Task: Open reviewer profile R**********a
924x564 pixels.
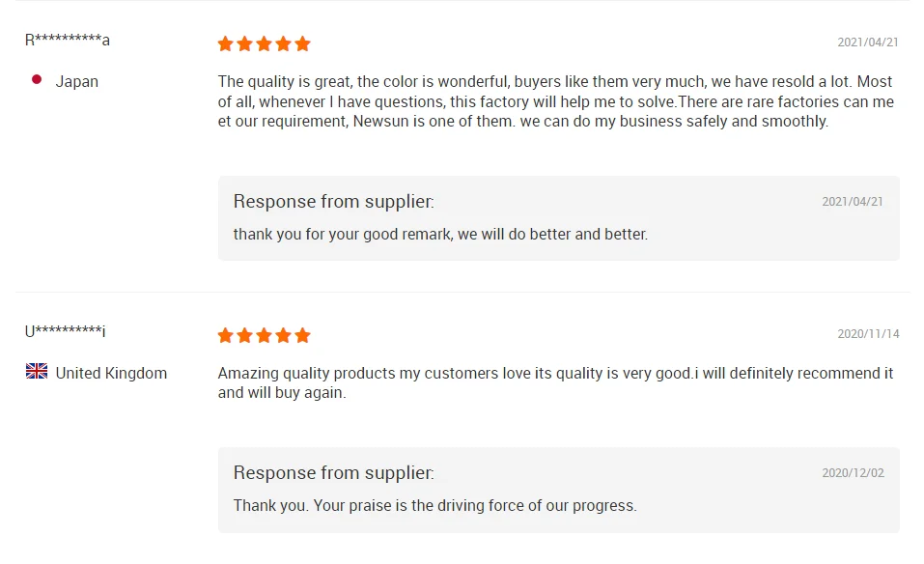Action: (x=68, y=40)
